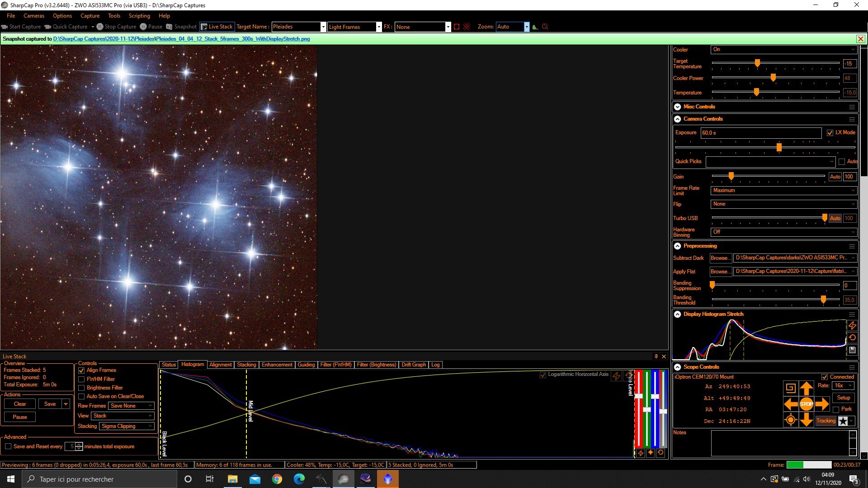Open Google Chrome from the taskbar

[277, 479]
